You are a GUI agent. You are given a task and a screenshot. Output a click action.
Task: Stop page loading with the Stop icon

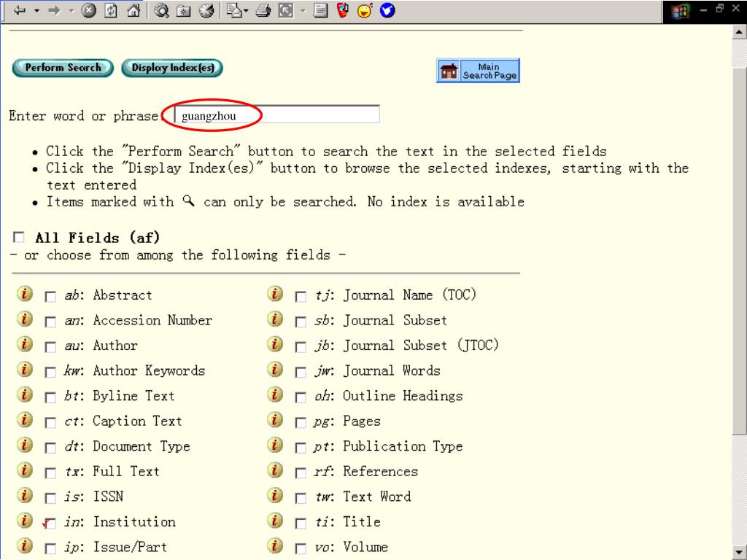point(88,10)
